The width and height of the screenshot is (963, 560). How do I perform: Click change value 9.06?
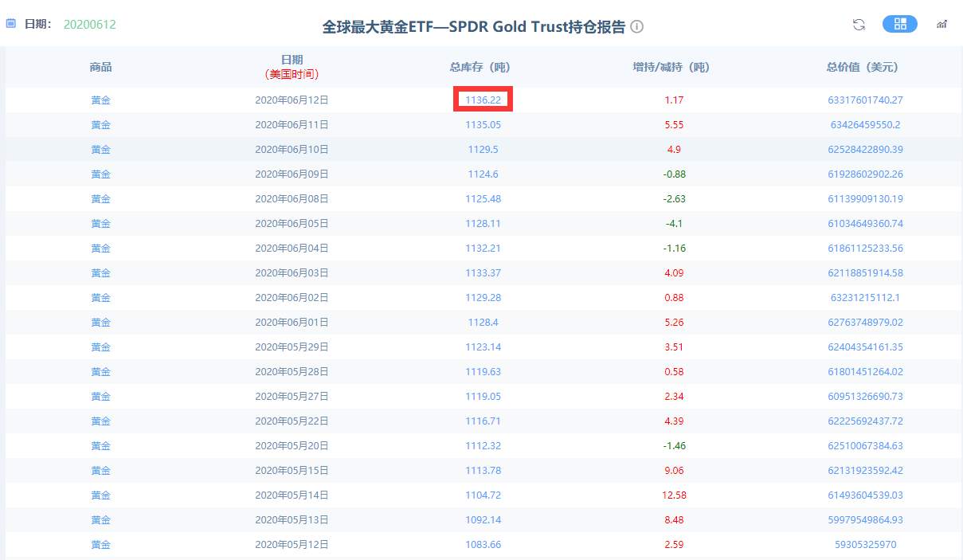tap(675, 471)
